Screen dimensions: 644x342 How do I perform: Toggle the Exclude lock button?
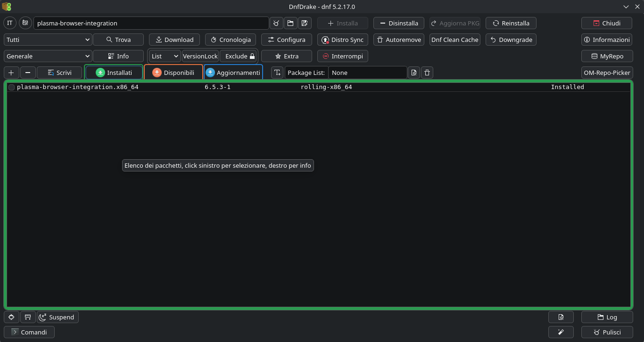click(x=239, y=56)
